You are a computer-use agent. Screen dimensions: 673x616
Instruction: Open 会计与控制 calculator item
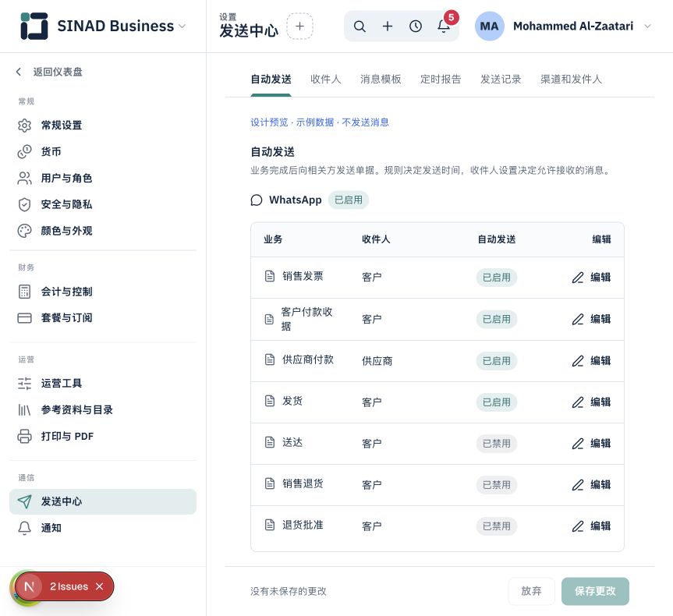point(103,292)
